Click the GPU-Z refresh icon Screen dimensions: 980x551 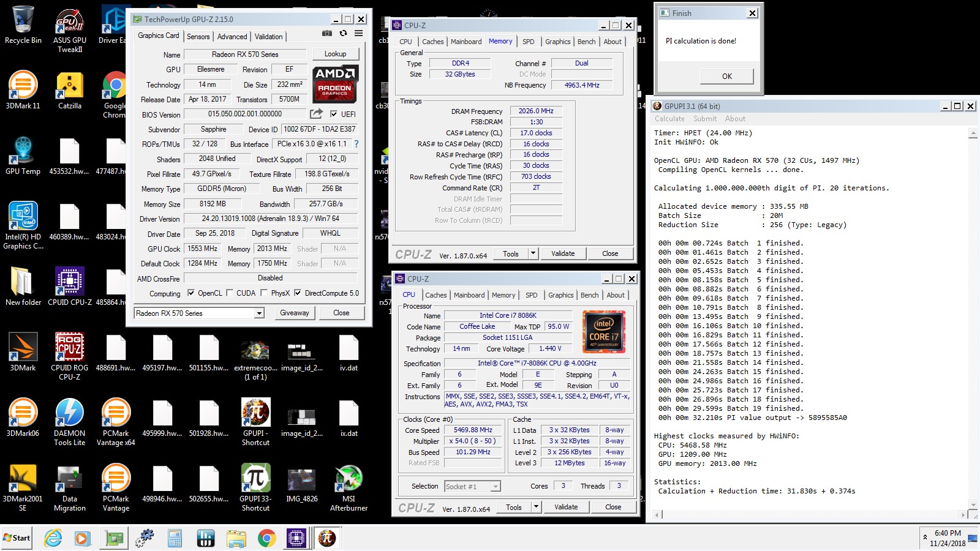click(343, 33)
